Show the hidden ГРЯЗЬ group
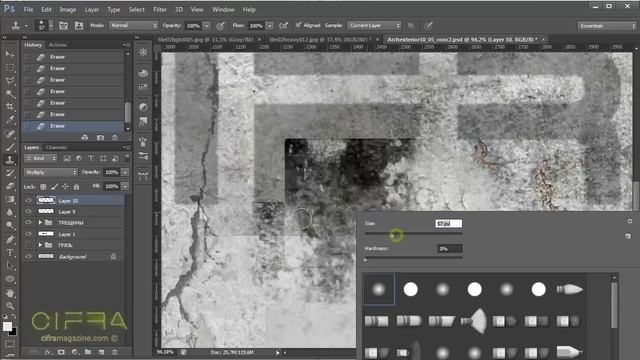This screenshot has height=360, width=640. [x=28, y=245]
